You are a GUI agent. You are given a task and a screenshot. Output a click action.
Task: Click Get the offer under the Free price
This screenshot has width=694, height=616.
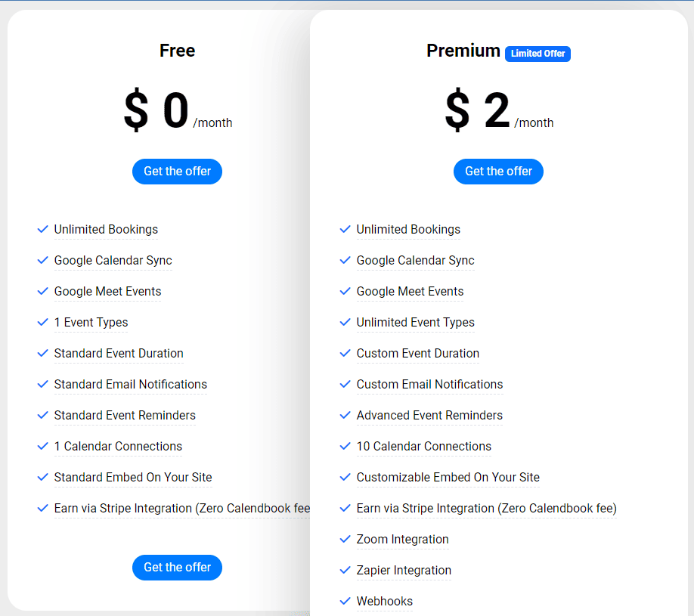click(177, 172)
